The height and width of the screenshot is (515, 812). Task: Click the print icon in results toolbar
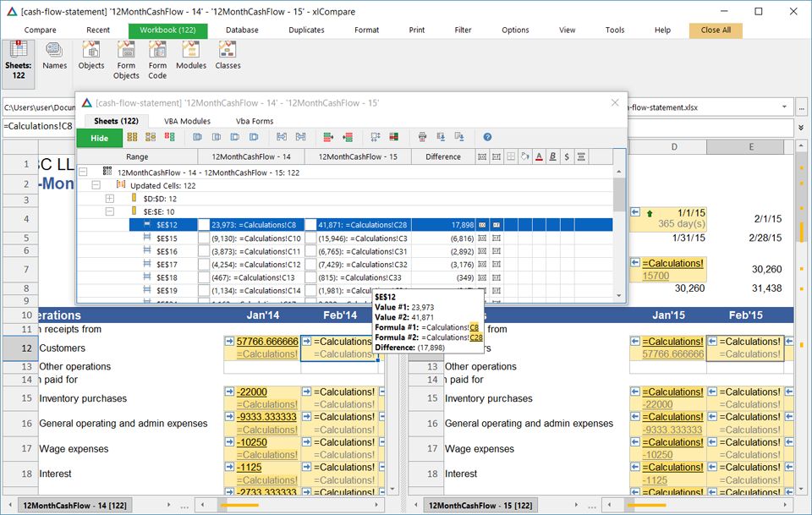point(422,137)
